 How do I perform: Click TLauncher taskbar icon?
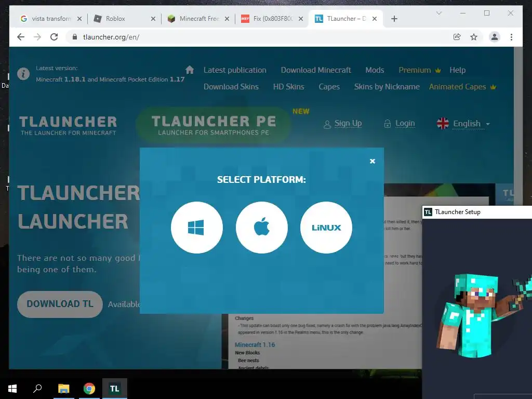coord(115,389)
